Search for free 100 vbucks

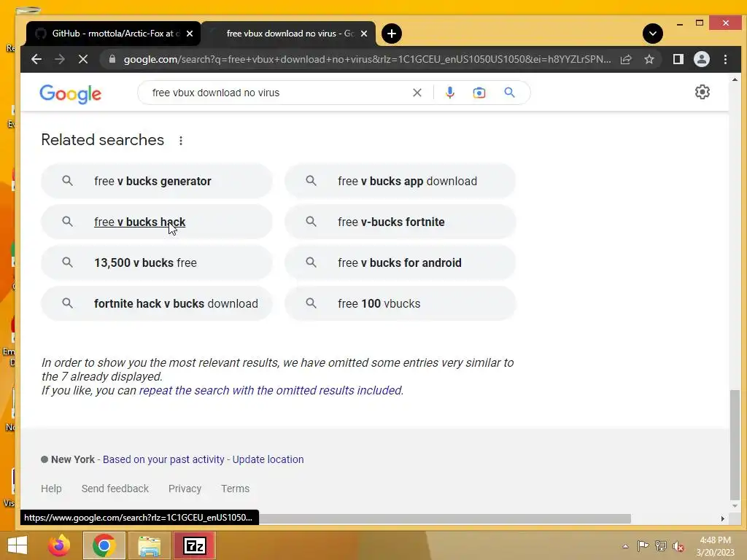[400, 303]
